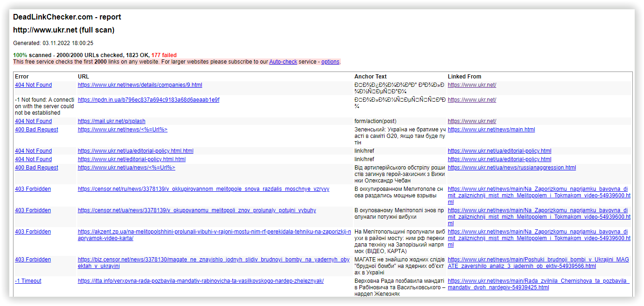Screen dimensions: 644x306
Task: Open Linked From link in censor.net/ru row
Action: (x=539, y=195)
